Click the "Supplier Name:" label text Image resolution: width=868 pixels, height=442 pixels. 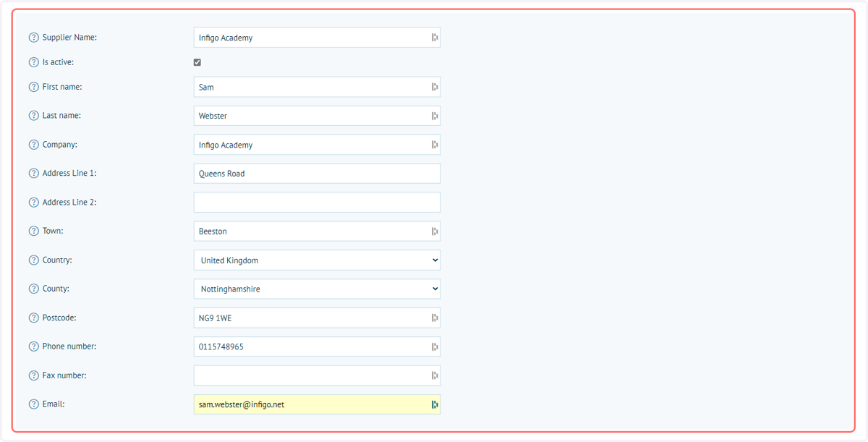pyautogui.click(x=69, y=38)
